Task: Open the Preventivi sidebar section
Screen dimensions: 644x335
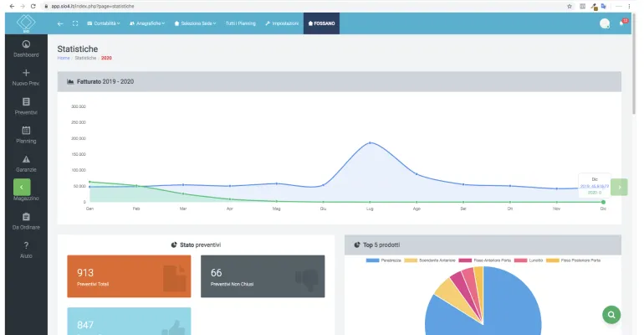Action: pyautogui.click(x=26, y=106)
